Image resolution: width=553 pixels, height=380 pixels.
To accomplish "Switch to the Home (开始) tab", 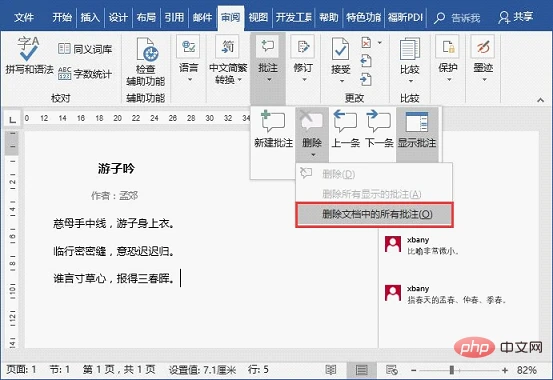I will click(x=62, y=17).
